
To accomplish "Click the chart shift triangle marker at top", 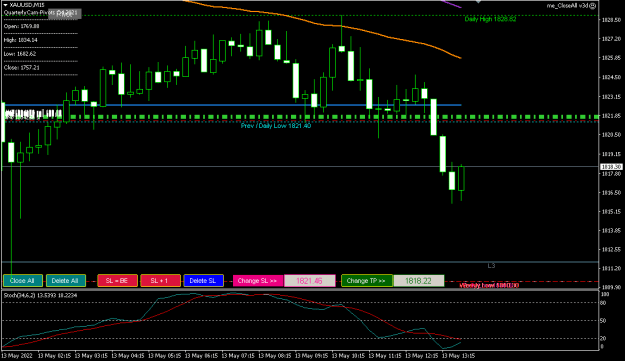I will pos(478,2).
